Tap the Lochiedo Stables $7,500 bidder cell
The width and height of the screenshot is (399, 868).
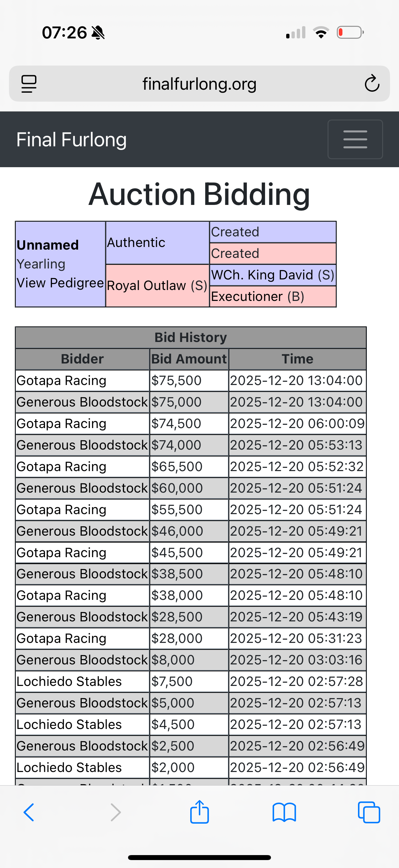click(x=69, y=681)
